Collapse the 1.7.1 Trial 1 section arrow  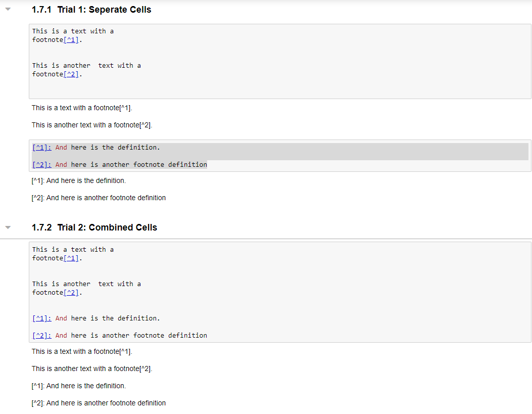click(x=8, y=10)
